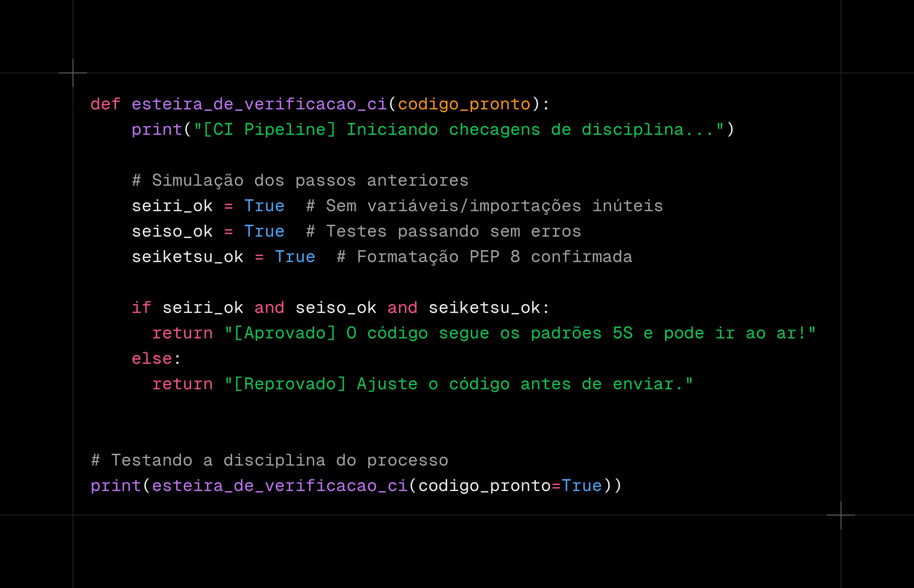Click the string "[Reprovado] Ajuste o código antes de enviar."
The image size is (914, 588).
point(459,384)
